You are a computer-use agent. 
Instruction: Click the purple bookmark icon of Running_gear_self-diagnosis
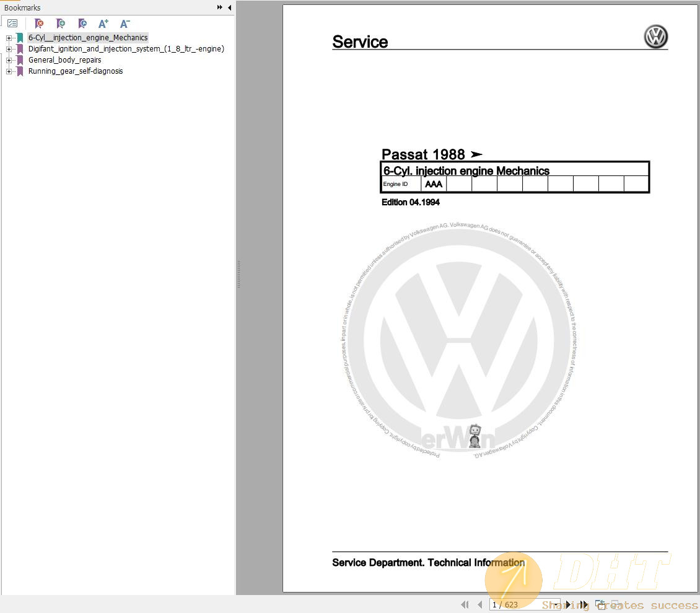[x=20, y=71]
